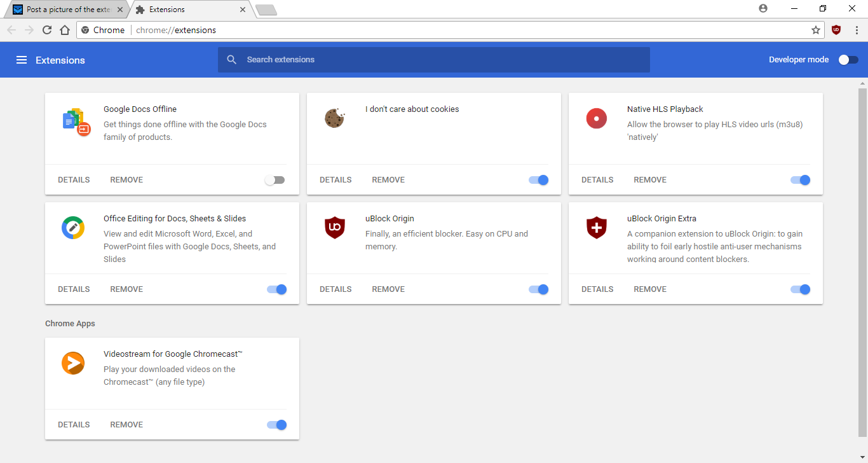This screenshot has height=463, width=868.
Task: Click the Videostream for Google Chromecast title
Action: coord(173,354)
